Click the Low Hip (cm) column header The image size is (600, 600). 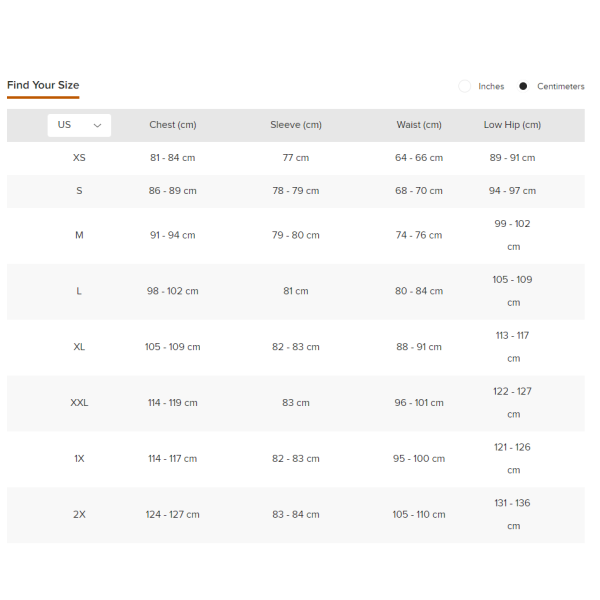pos(512,125)
